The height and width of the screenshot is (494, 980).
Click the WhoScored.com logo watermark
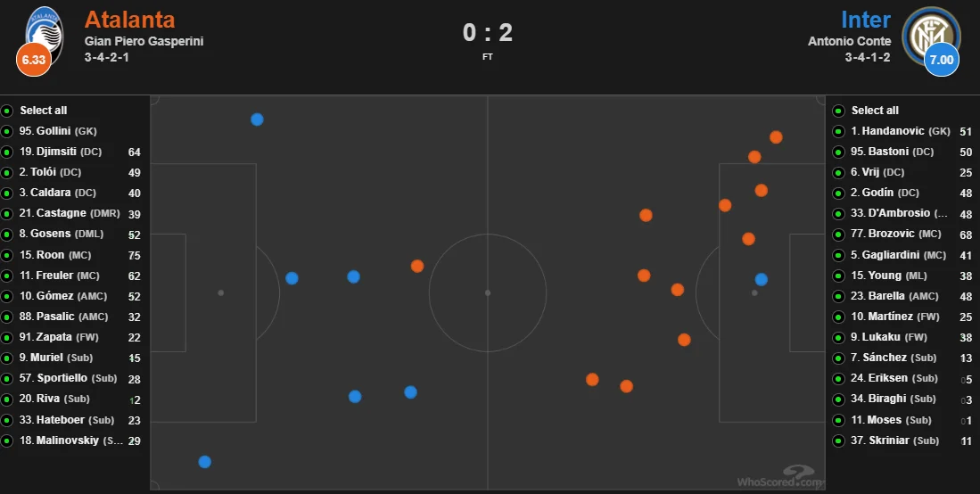tap(779, 477)
